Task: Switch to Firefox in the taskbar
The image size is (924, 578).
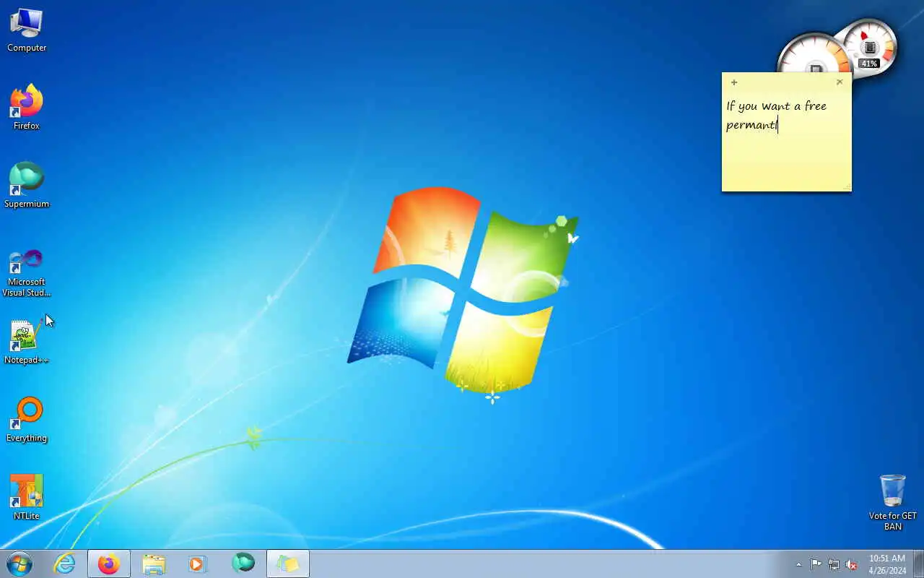Action: pos(109,564)
